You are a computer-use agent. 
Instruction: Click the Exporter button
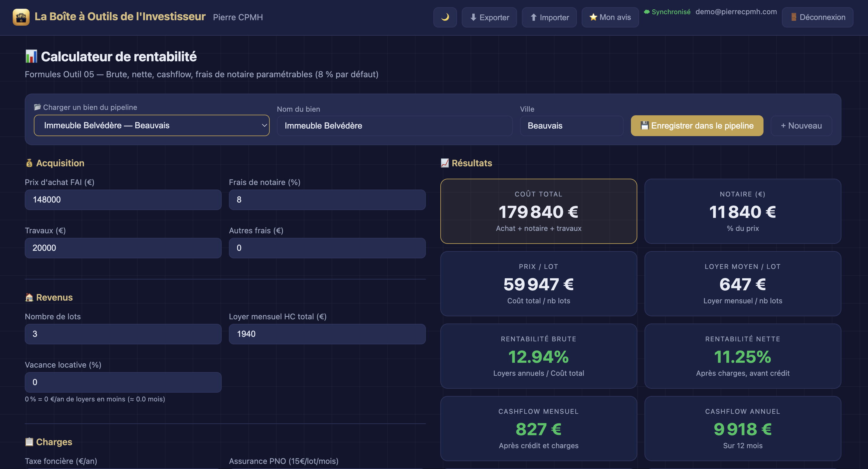(x=489, y=17)
